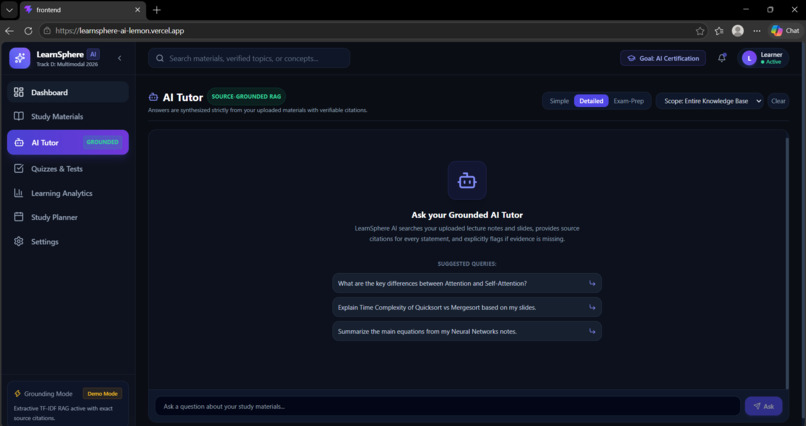Open Study Planner page
The image size is (806, 426).
(x=68, y=217)
